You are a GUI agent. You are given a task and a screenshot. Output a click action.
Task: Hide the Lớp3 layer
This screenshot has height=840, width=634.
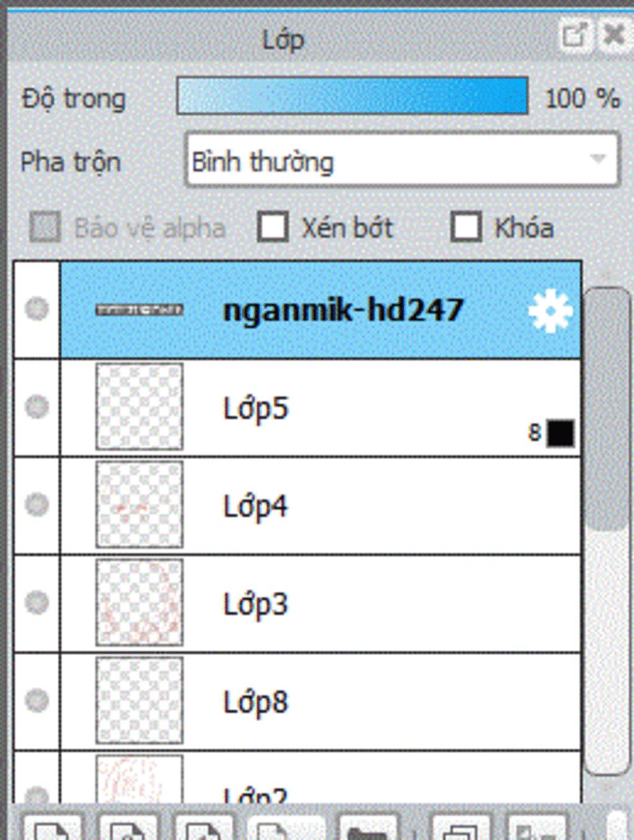click(x=37, y=602)
